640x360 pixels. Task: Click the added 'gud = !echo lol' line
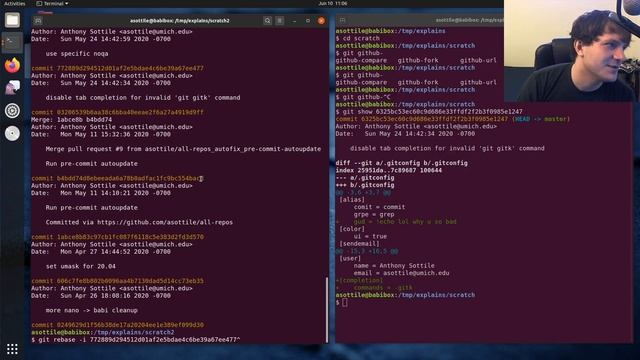396,222
